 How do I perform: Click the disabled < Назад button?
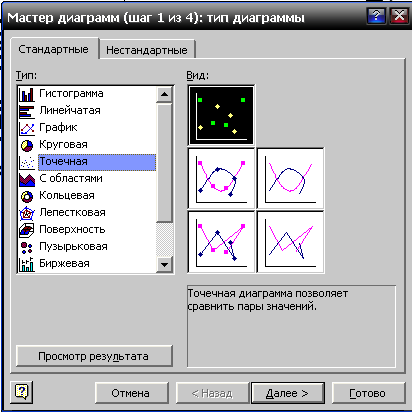[x=213, y=393]
